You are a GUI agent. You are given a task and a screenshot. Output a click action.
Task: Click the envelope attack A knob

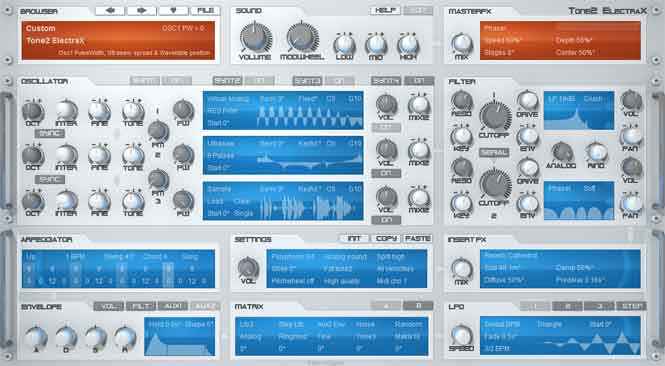tap(36, 338)
